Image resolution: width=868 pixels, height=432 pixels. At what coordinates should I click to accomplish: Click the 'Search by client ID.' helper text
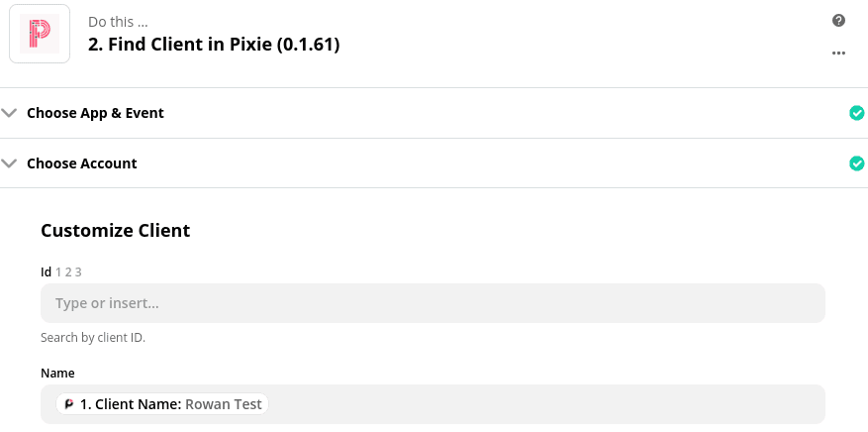coord(93,338)
